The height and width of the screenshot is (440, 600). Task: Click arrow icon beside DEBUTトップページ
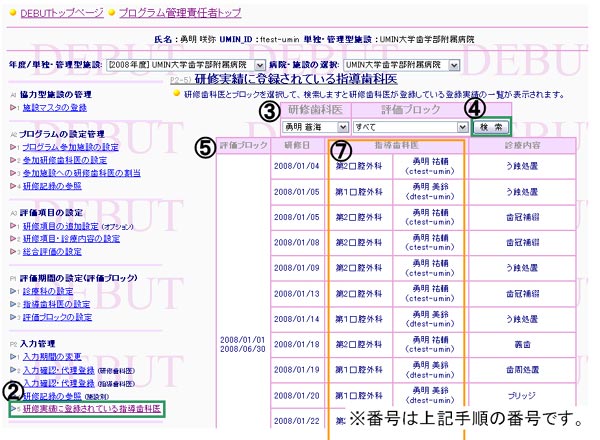click(x=11, y=14)
